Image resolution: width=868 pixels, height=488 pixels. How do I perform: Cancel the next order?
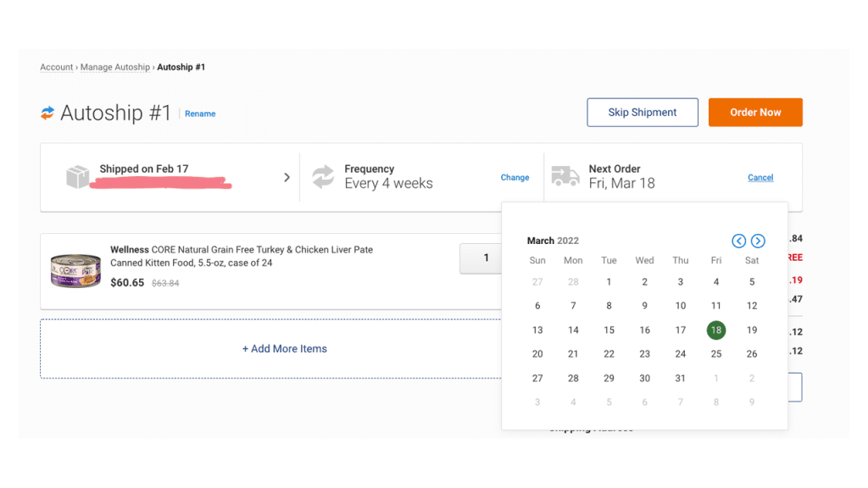760,177
